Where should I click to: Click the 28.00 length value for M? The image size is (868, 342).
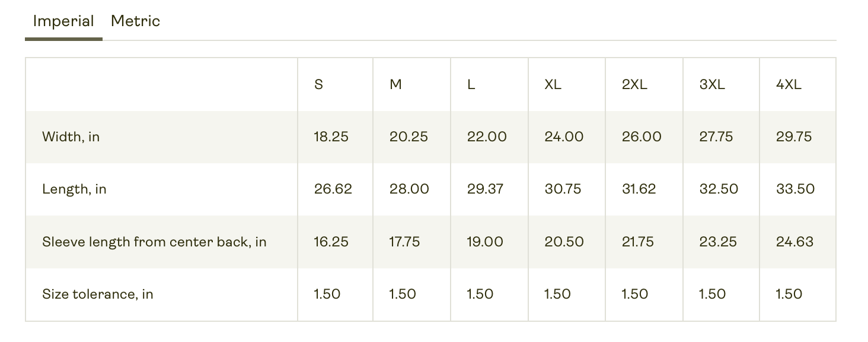click(409, 189)
